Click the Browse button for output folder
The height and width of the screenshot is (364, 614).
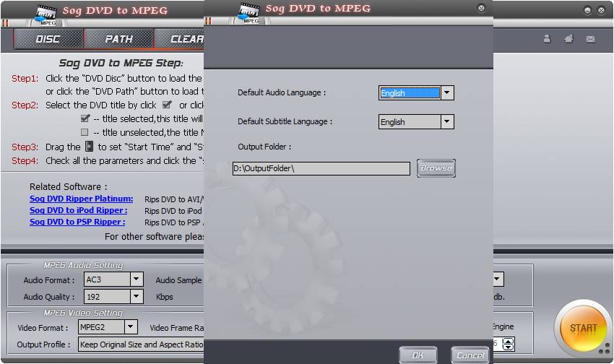436,168
